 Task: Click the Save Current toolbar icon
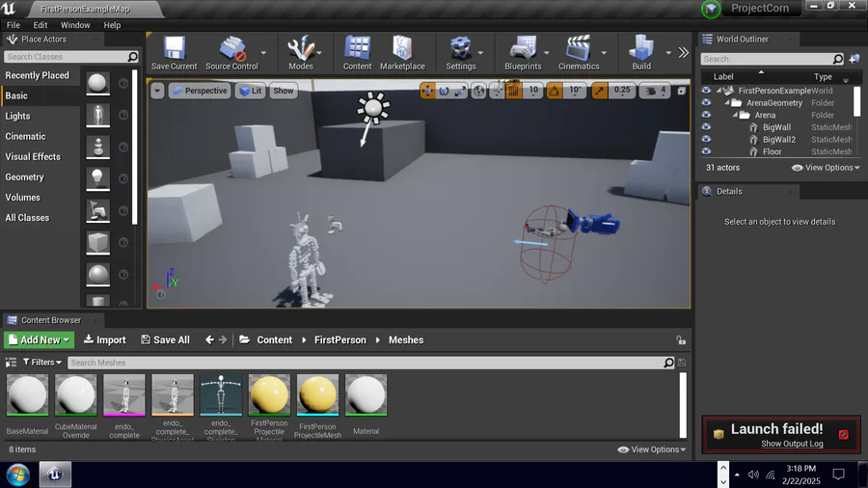(174, 53)
